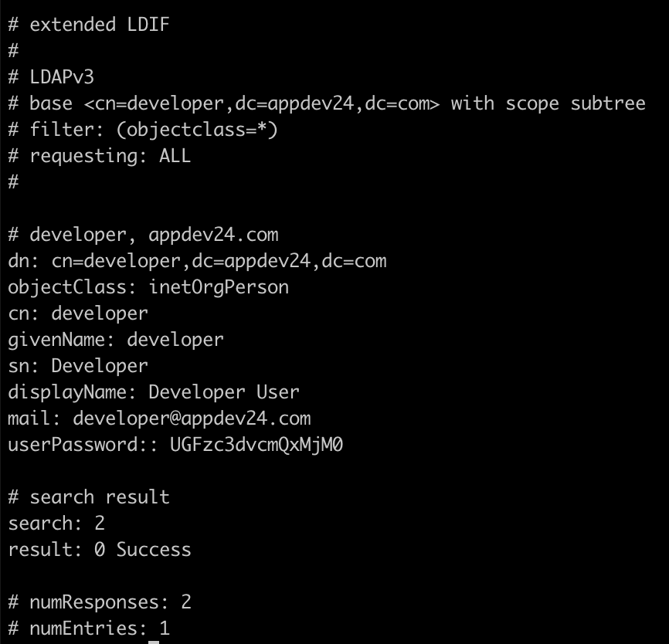This screenshot has height=644, width=669.
Task: Click the displayName value 'Developer User'
Action: [x=223, y=392]
